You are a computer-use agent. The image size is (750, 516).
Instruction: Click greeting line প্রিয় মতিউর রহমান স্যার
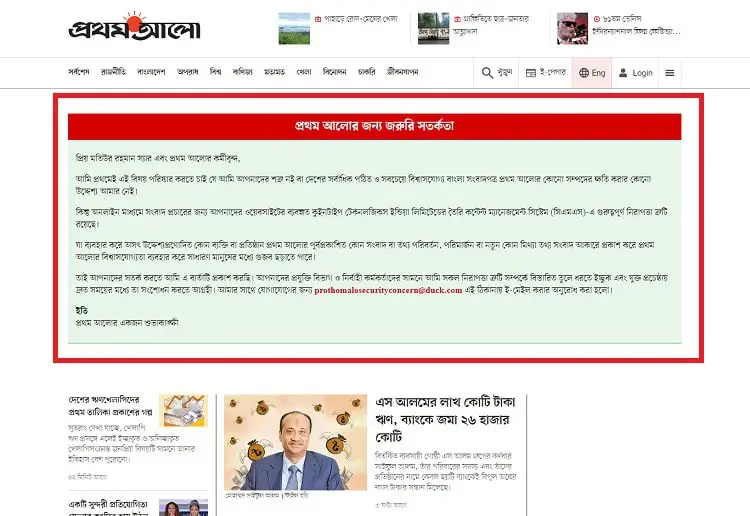(158, 158)
